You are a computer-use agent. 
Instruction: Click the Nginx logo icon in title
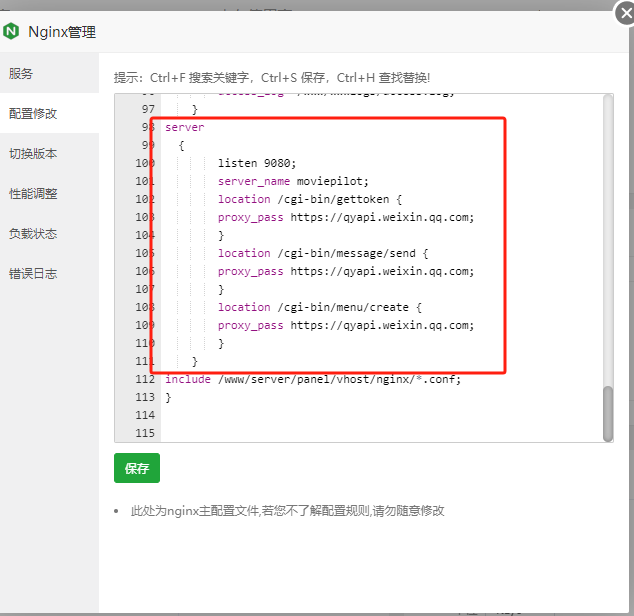click(12, 31)
